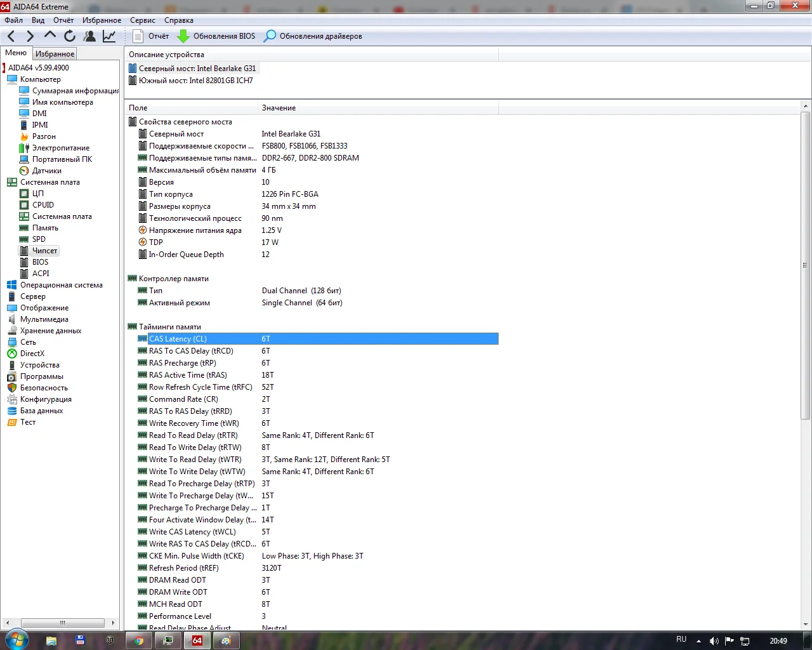This screenshot has height=650, width=812.
Task: Collapse the Системная плата tree section
Action: pyautogui.click(x=49, y=182)
